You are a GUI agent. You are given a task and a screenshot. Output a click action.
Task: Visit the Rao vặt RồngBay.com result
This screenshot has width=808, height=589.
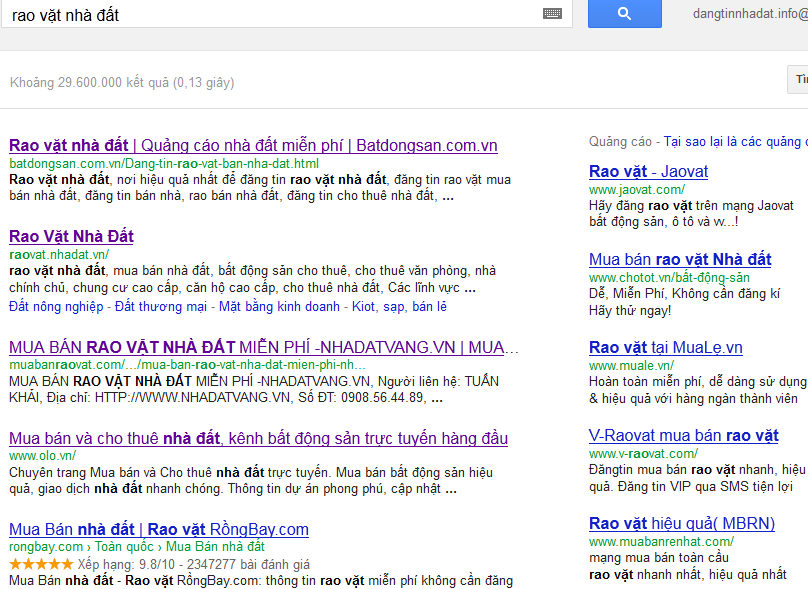(x=158, y=529)
